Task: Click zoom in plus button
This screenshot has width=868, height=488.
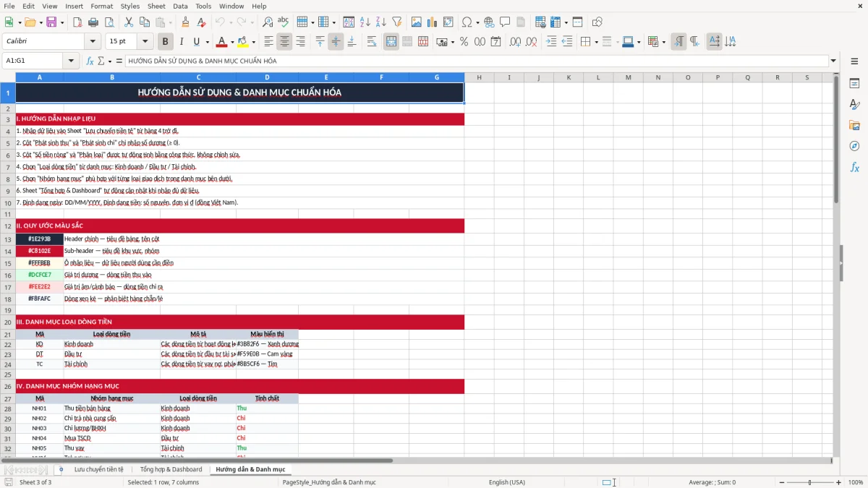Action: (839, 482)
